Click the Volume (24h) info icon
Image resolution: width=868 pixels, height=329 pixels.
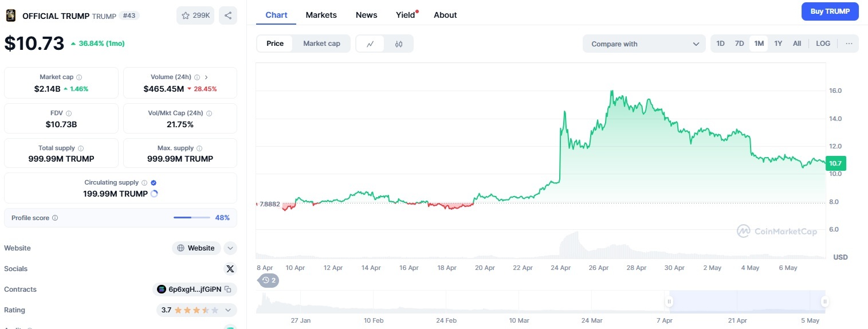coord(197,77)
